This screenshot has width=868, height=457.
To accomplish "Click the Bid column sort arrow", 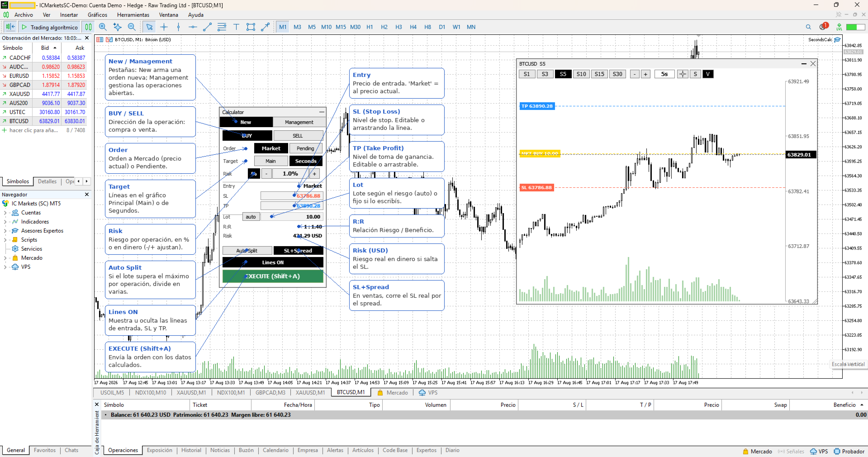I will click(x=55, y=48).
